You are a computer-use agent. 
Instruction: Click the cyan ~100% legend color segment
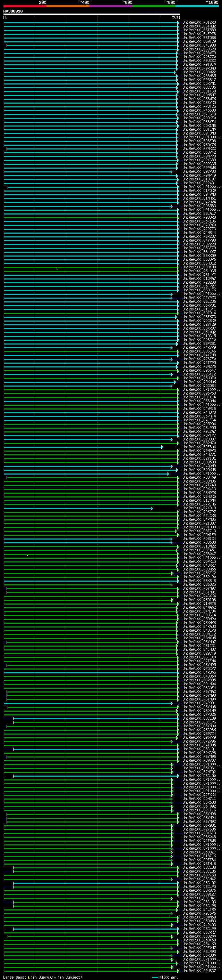tap(197, 6)
